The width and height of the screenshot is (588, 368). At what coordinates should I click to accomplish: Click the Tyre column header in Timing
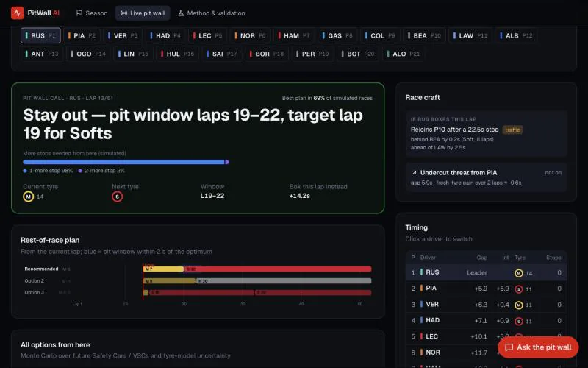click(520, 258)
